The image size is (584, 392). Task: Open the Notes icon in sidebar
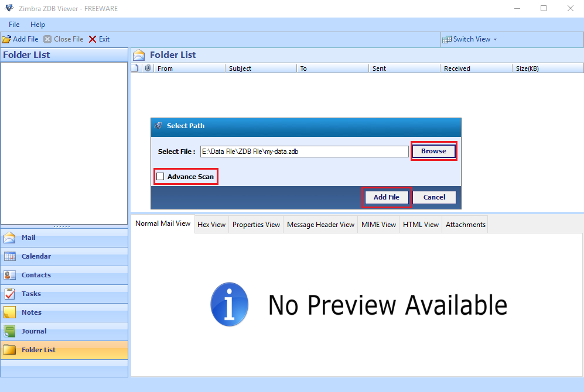click(9, 312)
